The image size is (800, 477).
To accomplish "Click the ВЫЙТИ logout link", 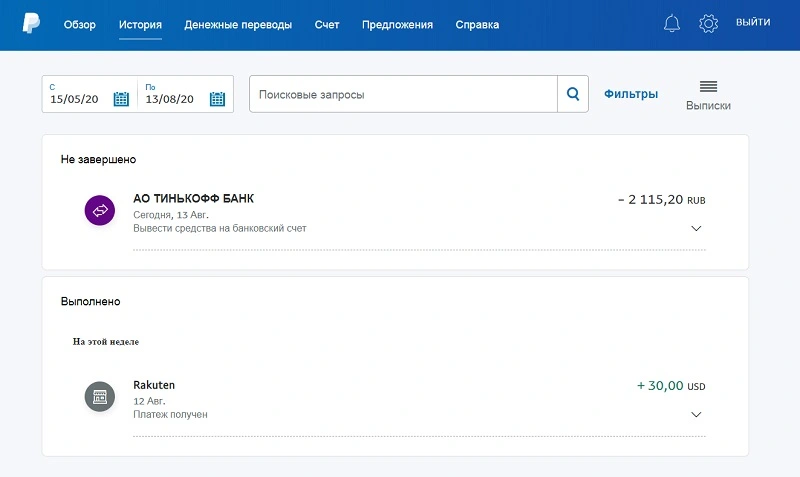I will (x=753, y=22).
